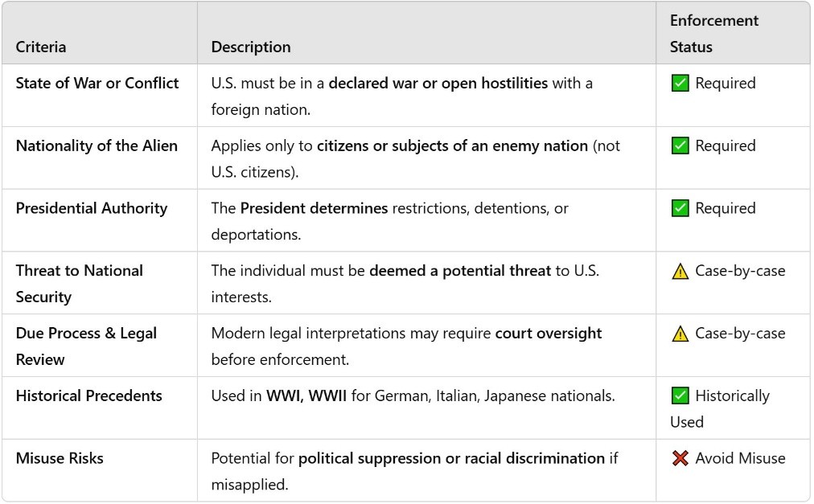Click the Presidential Authority criteria cell

point(100,220)
